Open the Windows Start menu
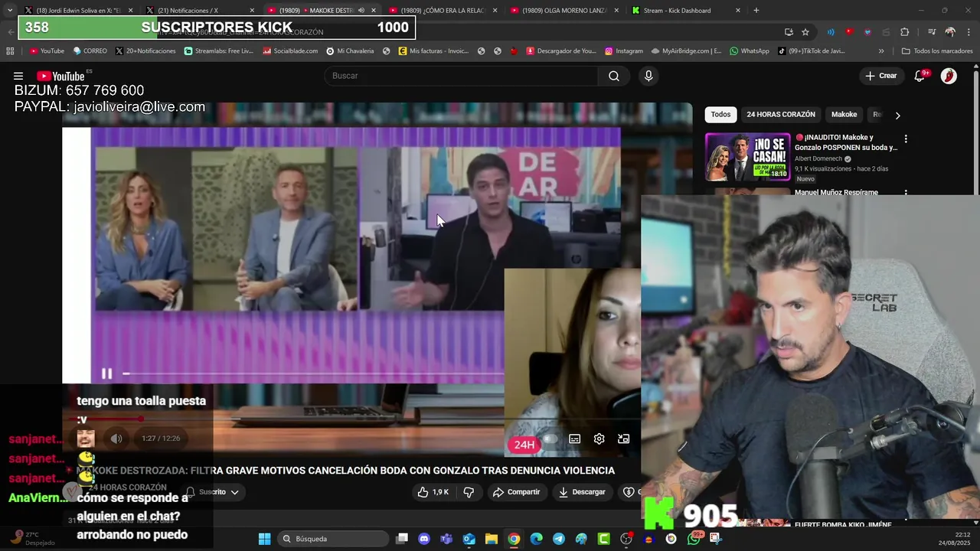 (x=264, y=539)
